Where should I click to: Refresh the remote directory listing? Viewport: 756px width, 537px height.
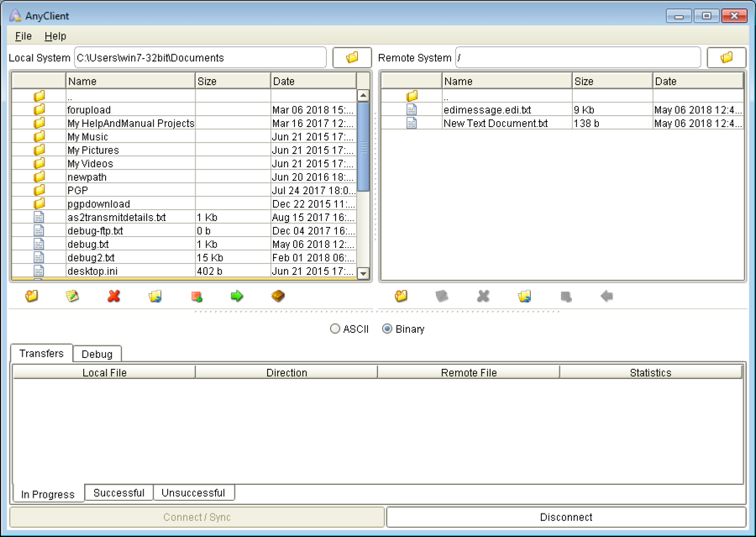[x=522, y=296]
